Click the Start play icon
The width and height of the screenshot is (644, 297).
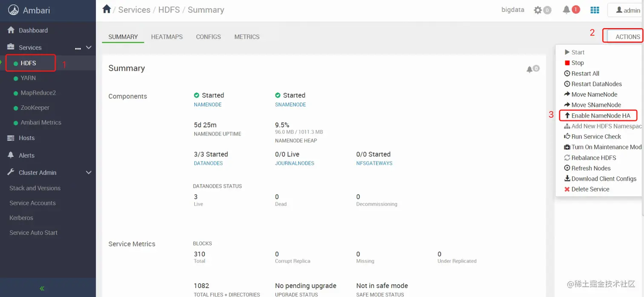coord(567,52)
